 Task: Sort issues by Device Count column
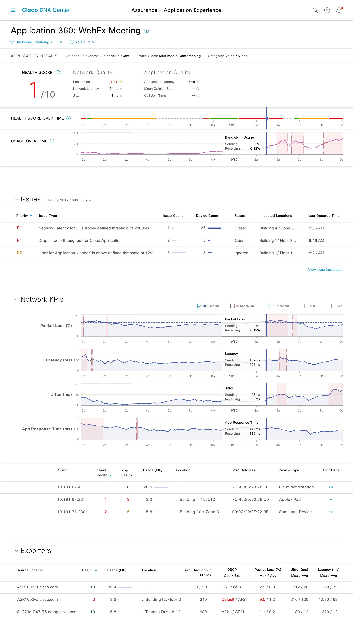coord(207,216)
